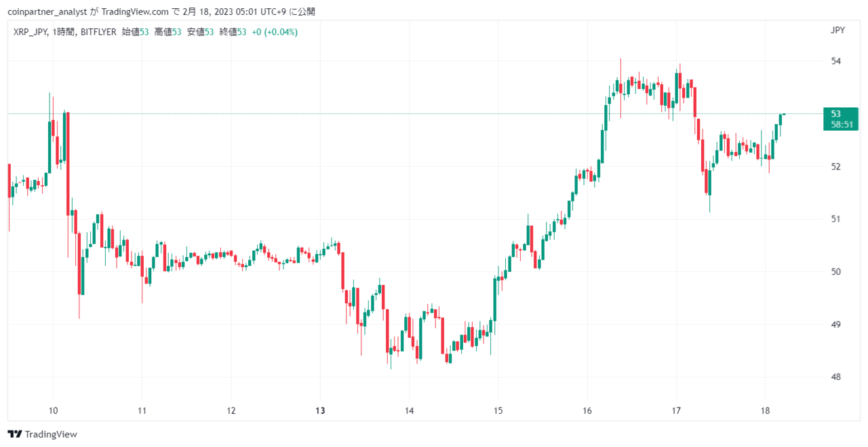Select the XRP_JPY symbol label
Image resolution: width=868 pixels, height=447 pixels.
pos(31,32)
